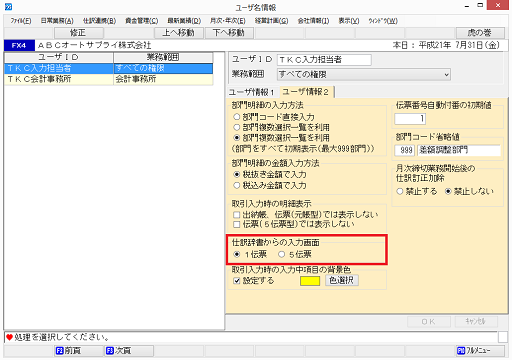The width and height of the screenshot is (512, 360).
Task: Open the 月次・年次(E) menu
Action: click(228, 21)
